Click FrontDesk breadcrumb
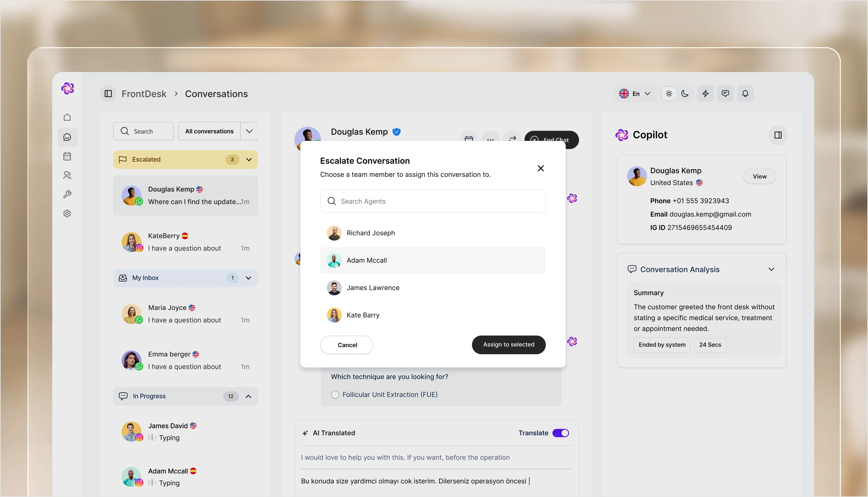The height and width of the screenshot is (497, 868). [144, 94]
